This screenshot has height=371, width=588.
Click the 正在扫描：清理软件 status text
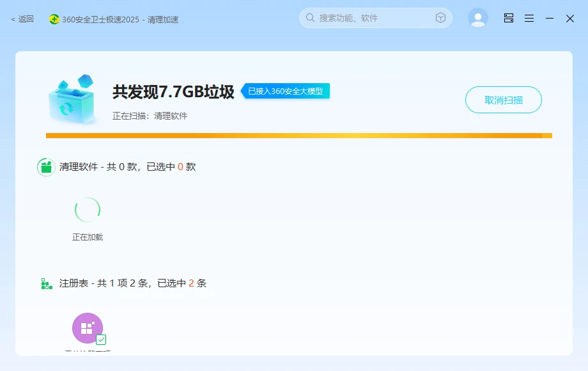(150, 116)
